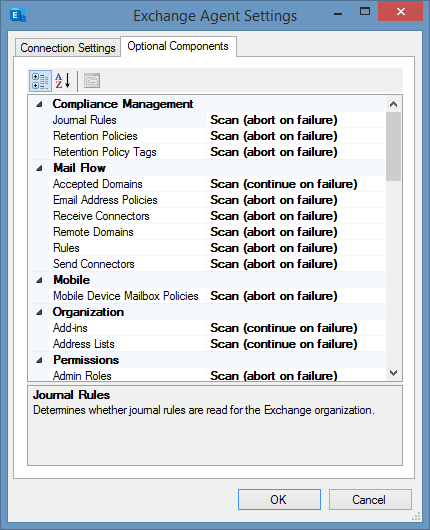Click the scrollbar up arrow
This screenshot has width=430, height=530.
coord(393,104)
